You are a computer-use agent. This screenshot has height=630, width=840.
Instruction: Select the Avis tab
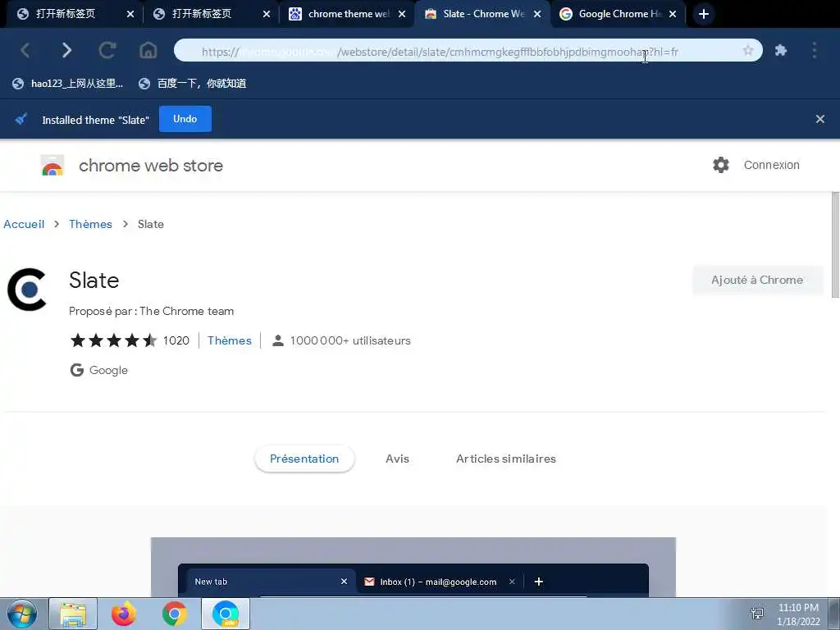click(398, 459)
